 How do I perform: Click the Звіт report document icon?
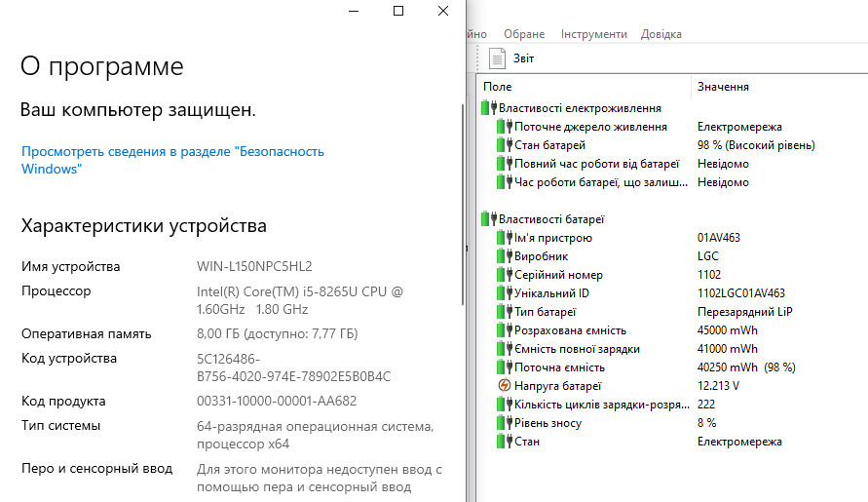pos(497,58)
